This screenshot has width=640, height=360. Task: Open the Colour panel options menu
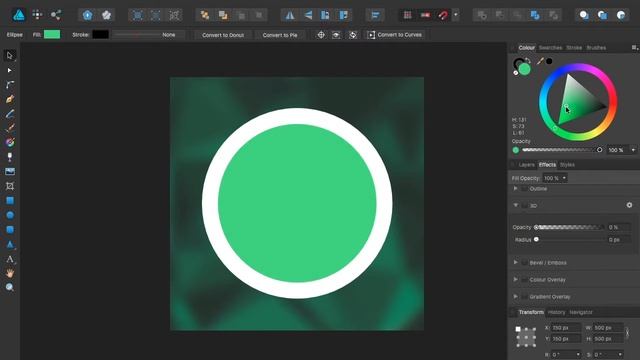(635, 48)
